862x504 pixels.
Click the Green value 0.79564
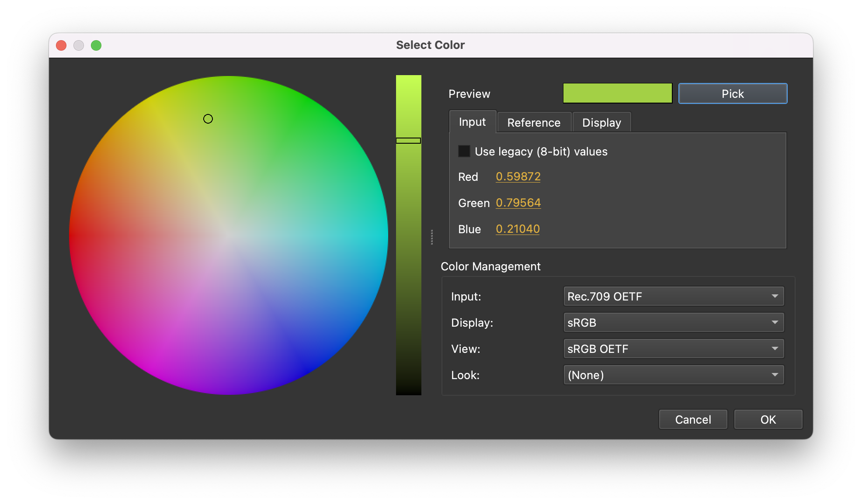(x=518, y=203)
